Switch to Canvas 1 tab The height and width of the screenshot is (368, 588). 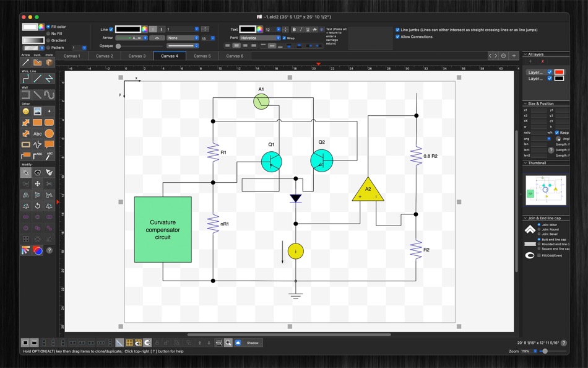coord(72,56)
